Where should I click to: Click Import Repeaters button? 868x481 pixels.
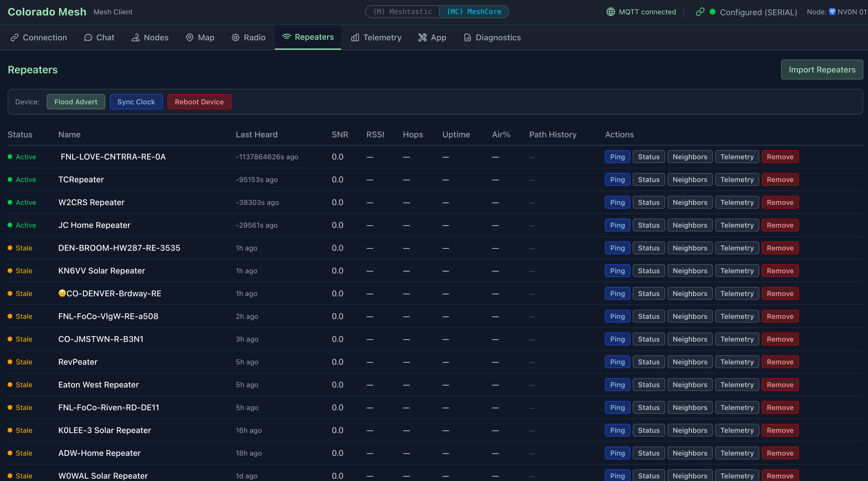tap(822, 70)
